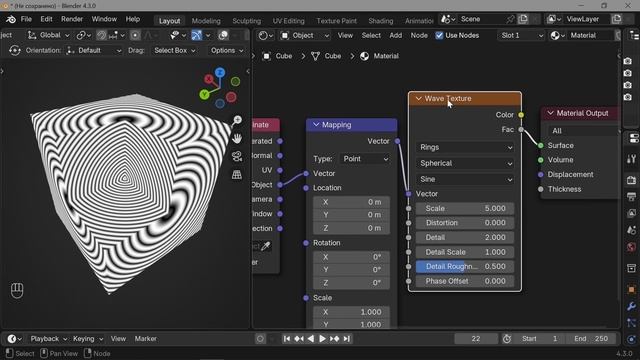Click the Wave Texture Scale slider
This screenshot has height=360, width=640.
465,208
